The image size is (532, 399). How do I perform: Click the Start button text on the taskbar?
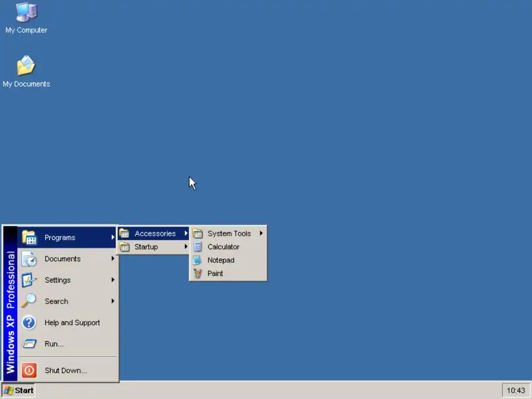click(24, 391)
